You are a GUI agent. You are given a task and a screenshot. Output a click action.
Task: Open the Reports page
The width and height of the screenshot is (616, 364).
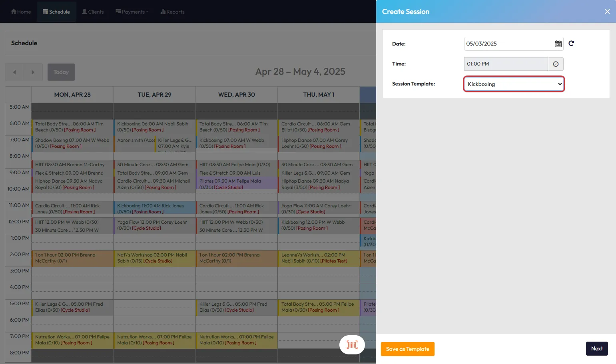(x=172, y=12)
